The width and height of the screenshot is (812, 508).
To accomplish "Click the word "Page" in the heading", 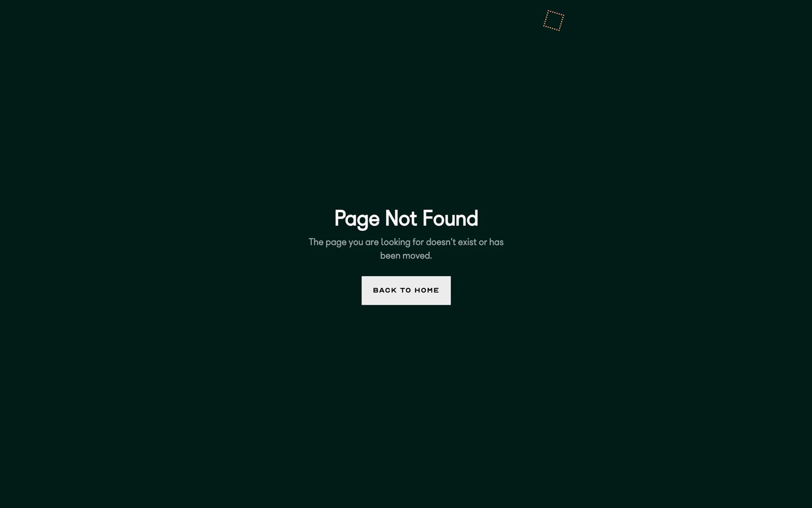I will pyautogui.click(x=357, y=219).
